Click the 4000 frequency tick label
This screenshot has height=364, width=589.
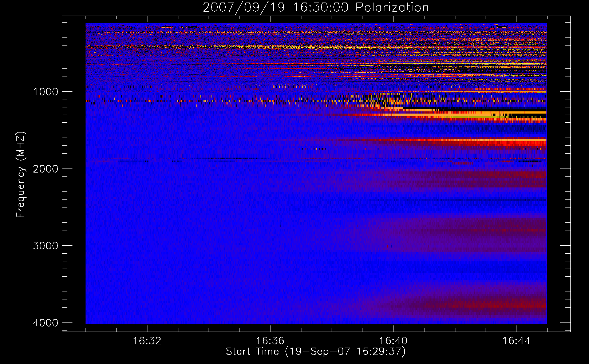(x=46, y=323)
